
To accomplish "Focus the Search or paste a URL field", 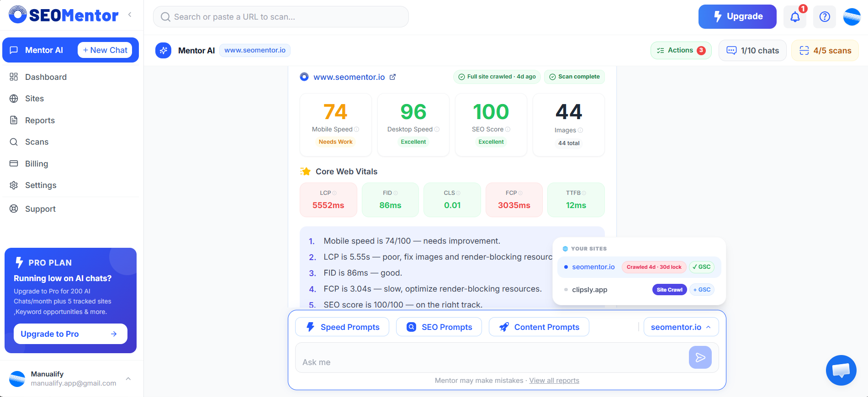I will pyautogui.click(x=281, y=17).
